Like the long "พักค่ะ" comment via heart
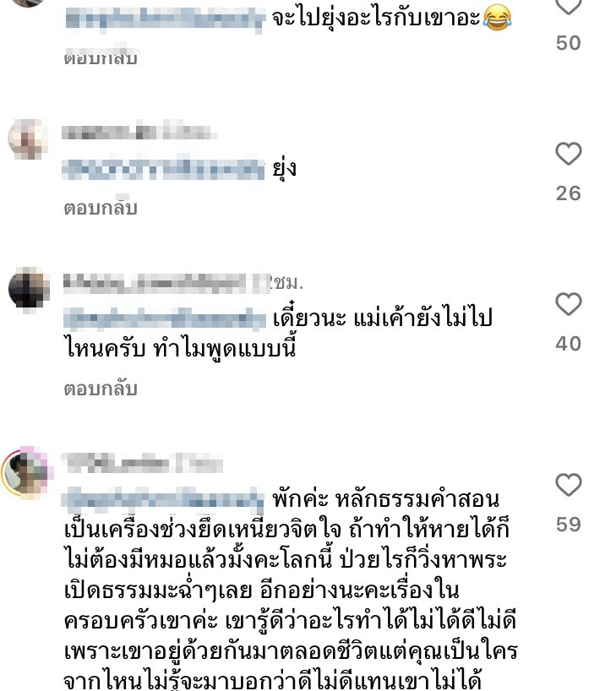 [x=569, y=485]
